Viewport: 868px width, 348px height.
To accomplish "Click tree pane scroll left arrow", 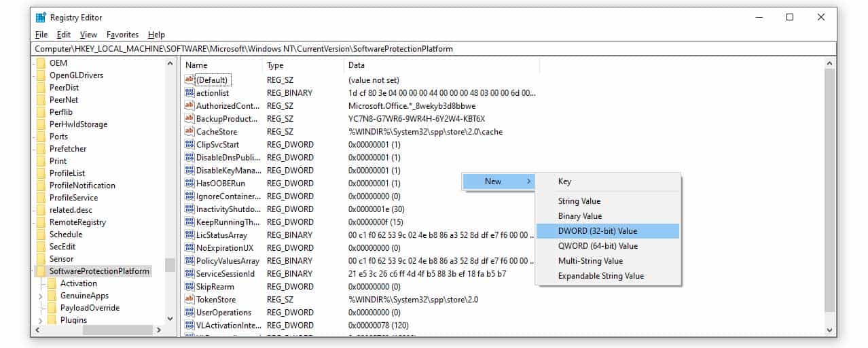I will click(x=37, y=330).
